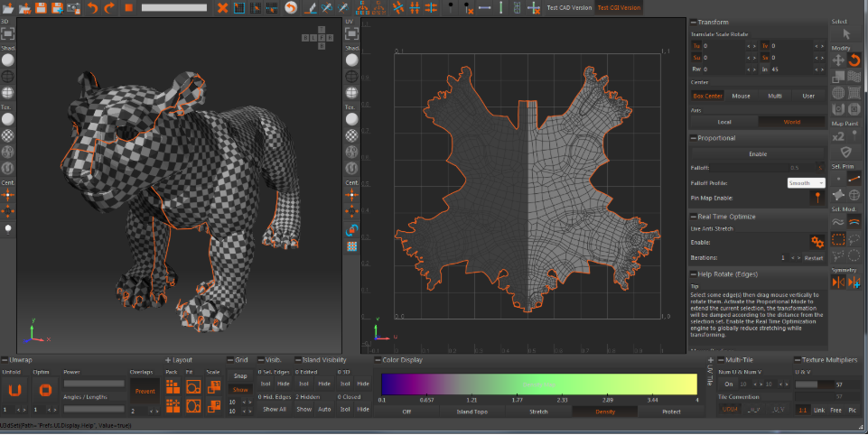Click the Rw rotation input field
This screenshot has height=435, width=868.
coord(723,69)
